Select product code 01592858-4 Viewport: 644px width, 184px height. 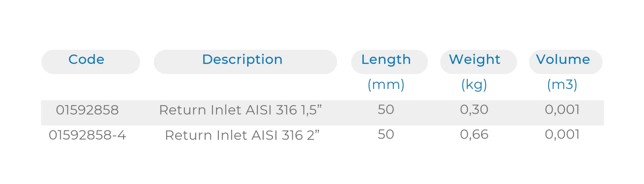[x=87, y=135]
